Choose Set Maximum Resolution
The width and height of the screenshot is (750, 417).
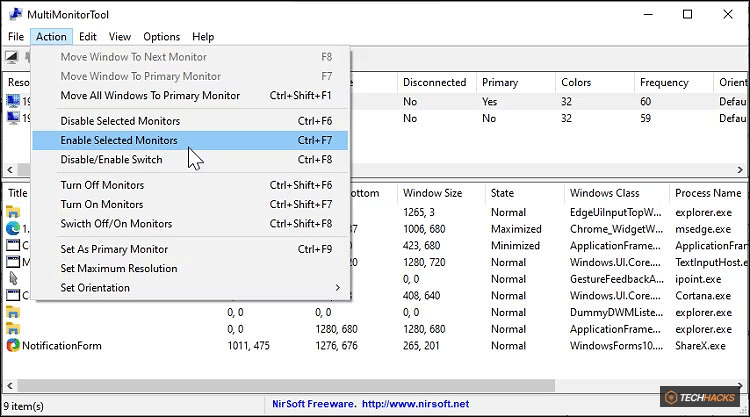pyautogui.click(x=190, y=268)
